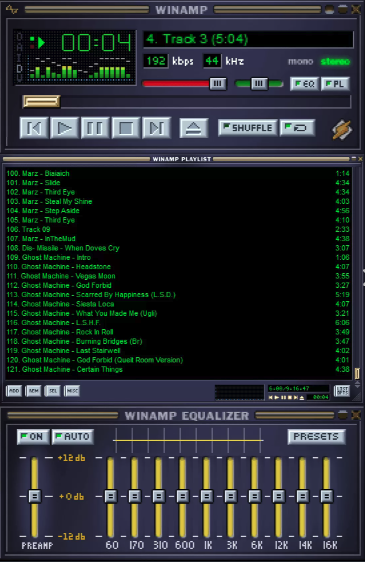This screenshot has height=562, width=365.
Task: Toggle the PL playlist window button
Action: [335, 84]
